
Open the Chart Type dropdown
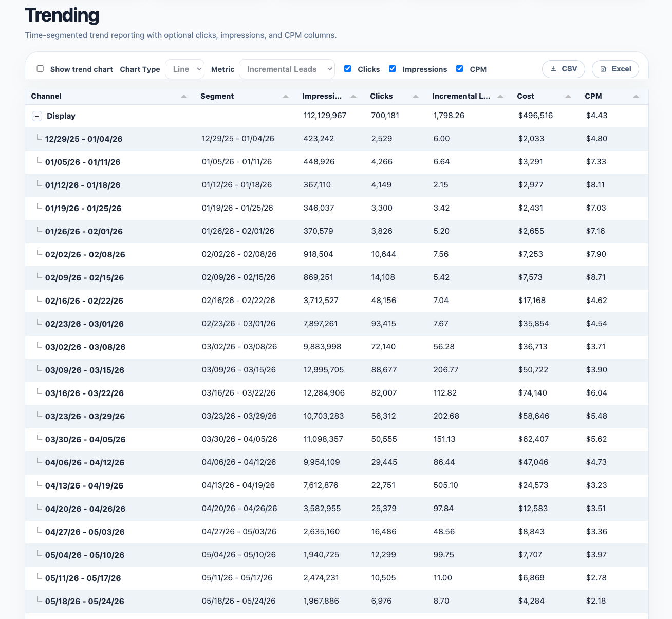tap(184, 69)
